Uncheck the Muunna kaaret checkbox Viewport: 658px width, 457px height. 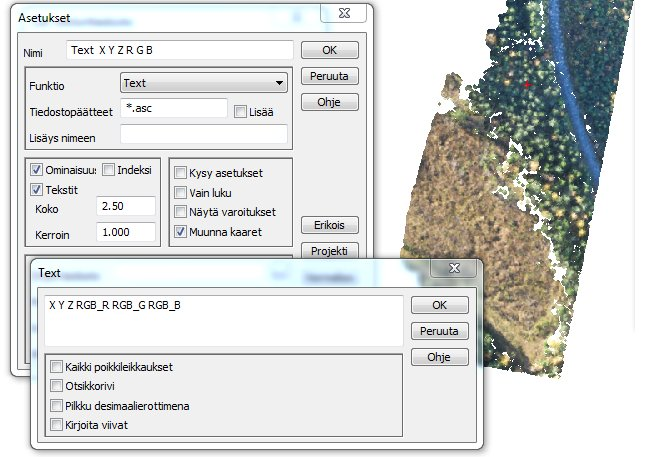[180, 232]
